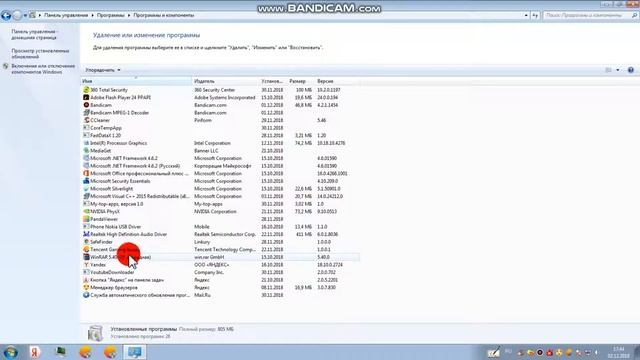Viewport: 640px width, 360px height.
Task: Open the Упорядочить dropdown menu
Action: pos(103,70)
